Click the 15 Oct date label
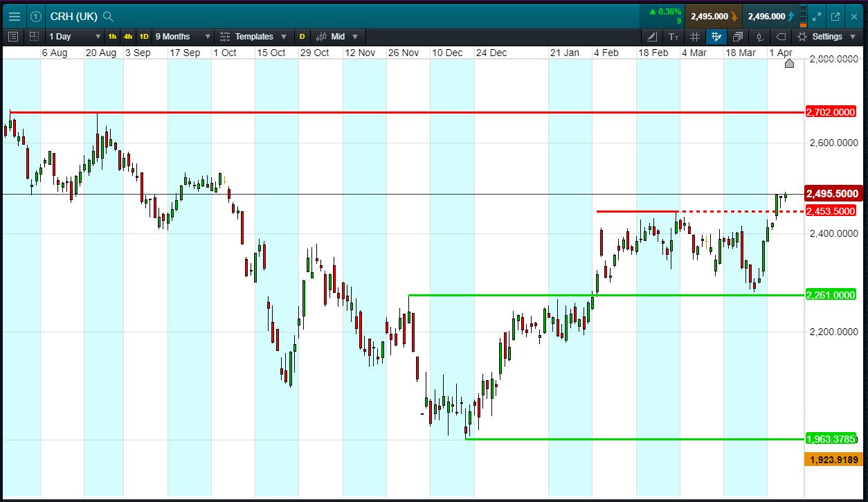The height and width of the screenshot is (502, 868). tap(271, 53)
